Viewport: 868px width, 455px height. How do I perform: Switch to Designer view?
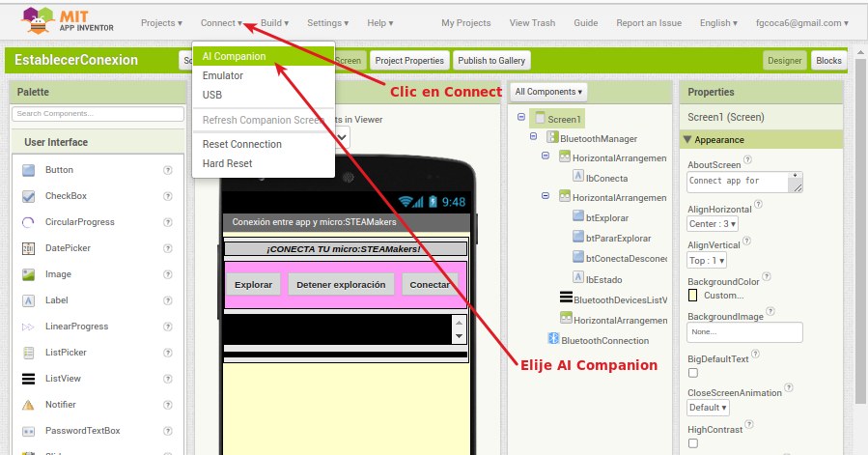784,61
